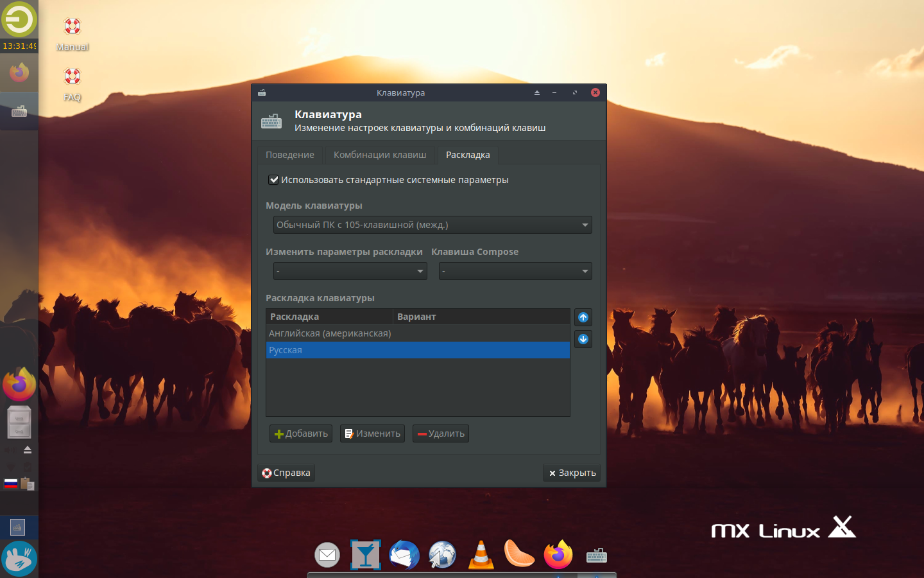
Task: Open Firefox from the bottom dock
Action: point(558,555)
